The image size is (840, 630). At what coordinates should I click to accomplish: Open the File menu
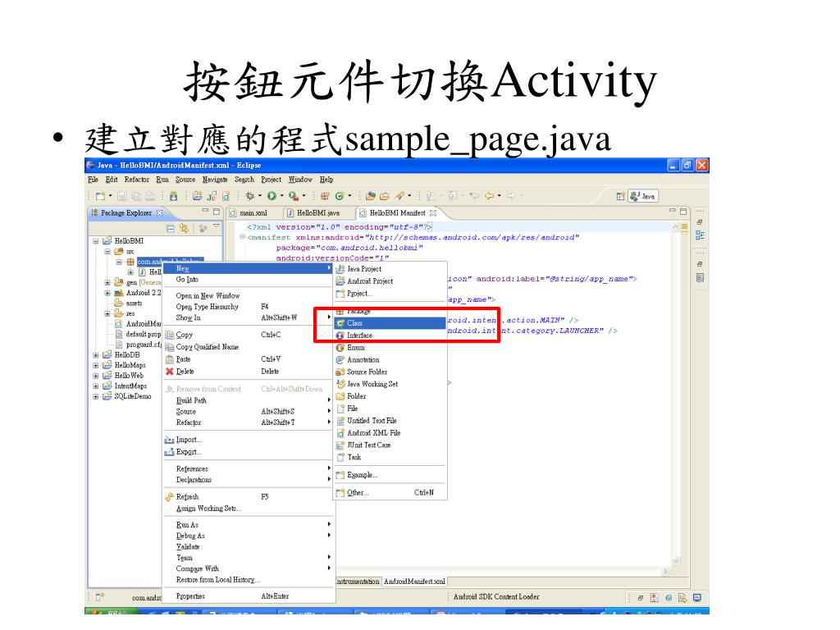click(93, 180)
